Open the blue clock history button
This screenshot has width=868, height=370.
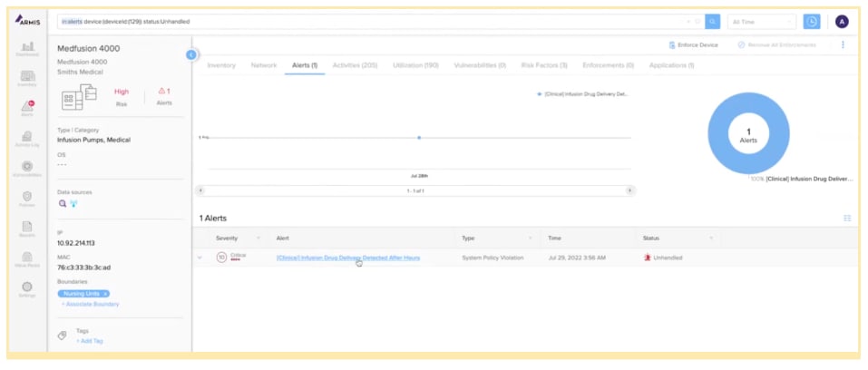812,22
